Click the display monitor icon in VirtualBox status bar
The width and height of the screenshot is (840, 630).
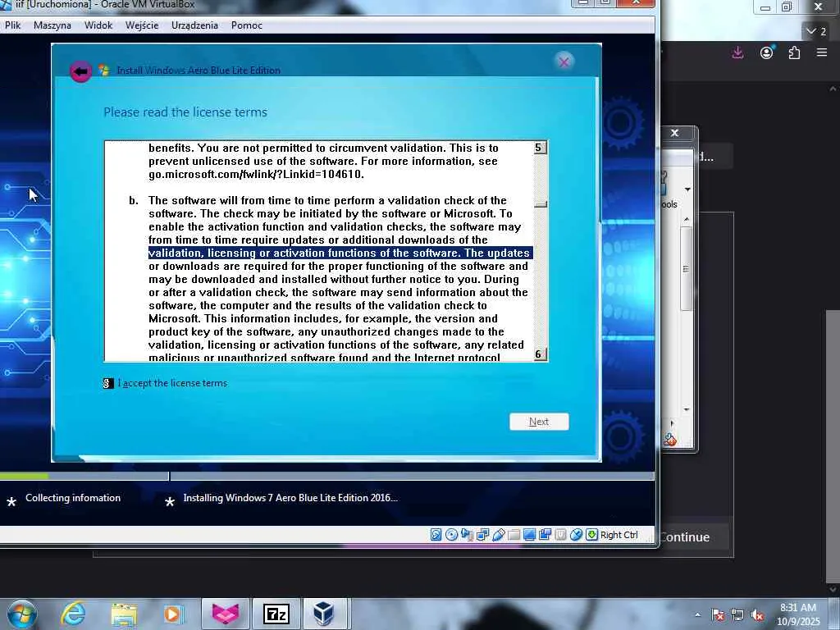(529, 535)
